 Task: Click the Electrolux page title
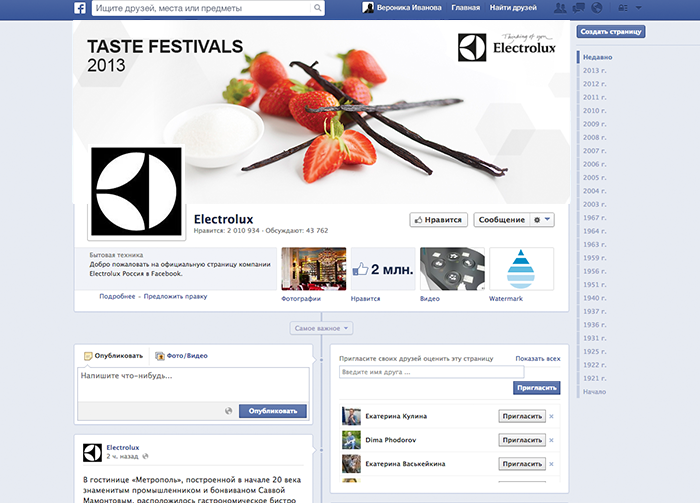pos(224,219)
